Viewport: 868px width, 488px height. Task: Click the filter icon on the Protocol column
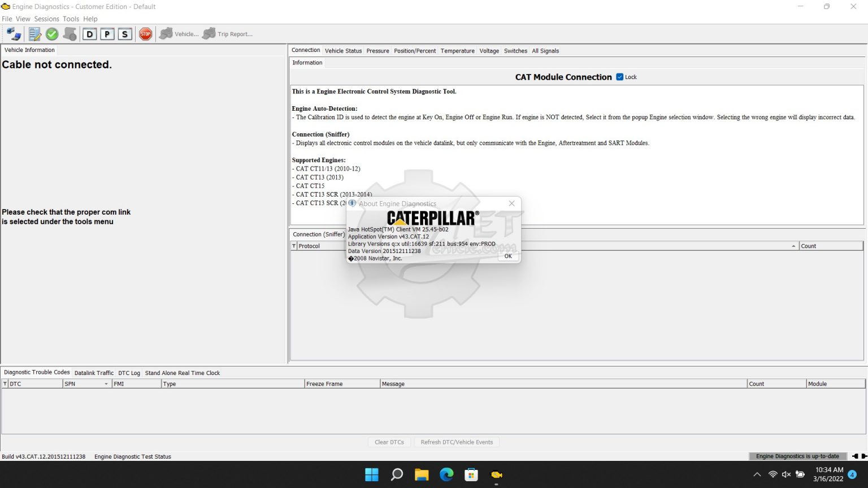[294, 246]
